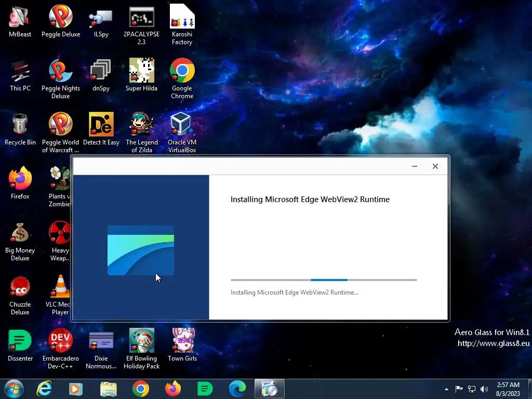Close the WebView2 installer window
The height and width of the screenshot is (399, 532).
click(x=435, y=166)
